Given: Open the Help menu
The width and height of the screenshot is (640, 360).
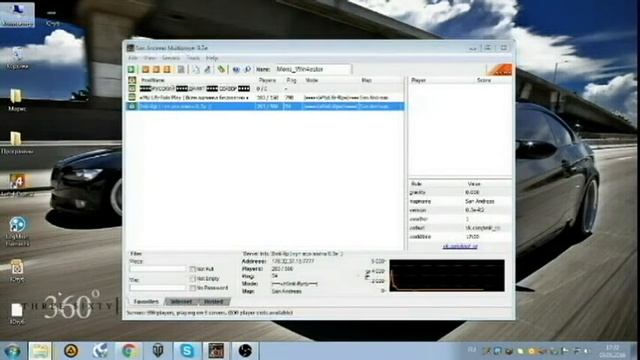Looking at the screenshot, I should 212,58.
